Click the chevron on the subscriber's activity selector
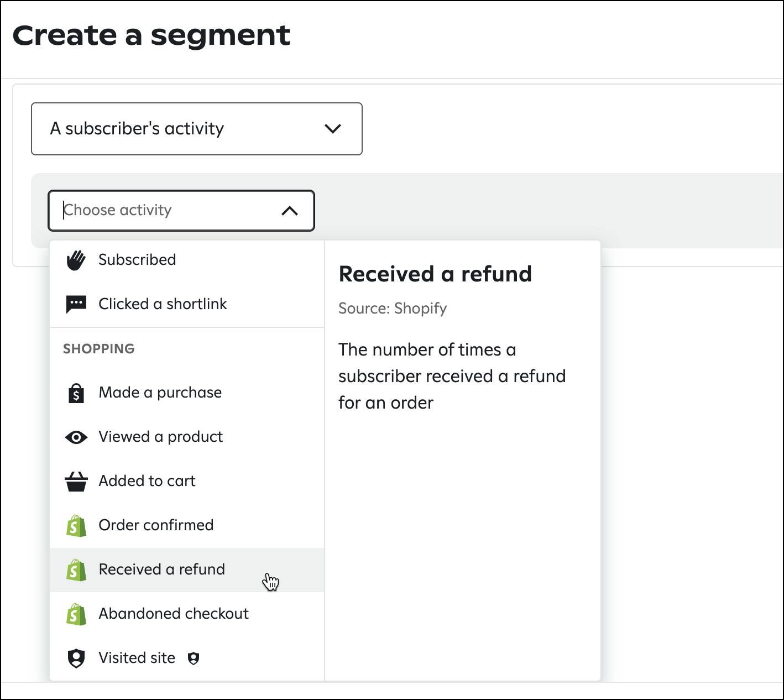Viewport: 784px width, 700px height. pyautogui.click(x=333, y=129)
